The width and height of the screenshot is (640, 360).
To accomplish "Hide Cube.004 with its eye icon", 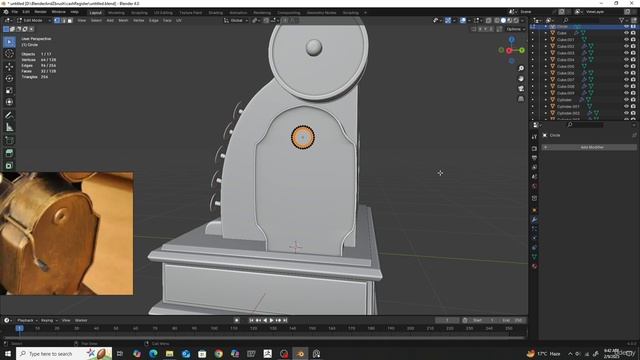I will (626, 60).
